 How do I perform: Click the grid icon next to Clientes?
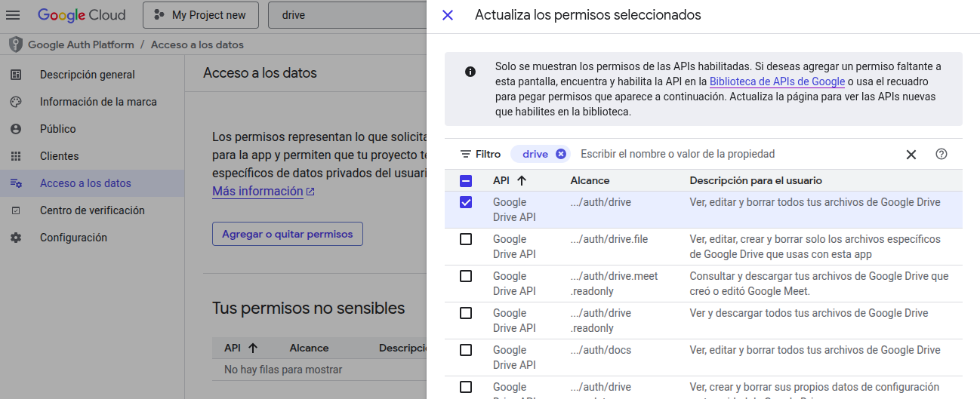(x=16, y=156)
